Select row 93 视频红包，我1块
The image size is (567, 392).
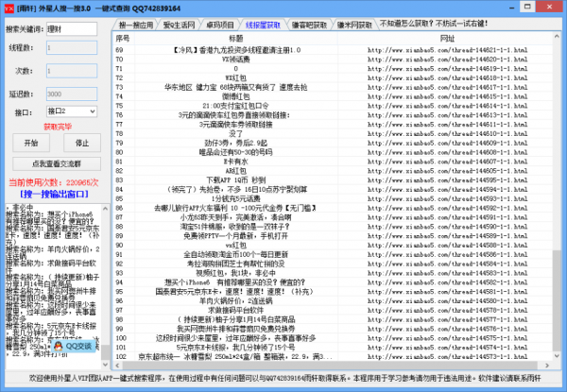(333, 273)
